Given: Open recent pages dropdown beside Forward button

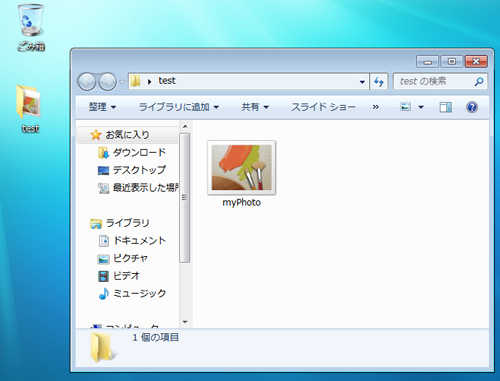Looking at the screenshot, I should click(122, 82).
